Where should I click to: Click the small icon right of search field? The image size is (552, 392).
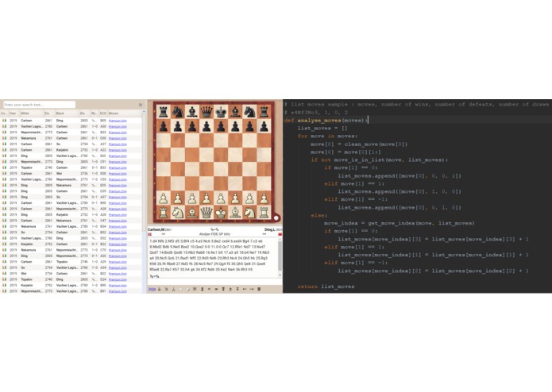click(141, 105)
